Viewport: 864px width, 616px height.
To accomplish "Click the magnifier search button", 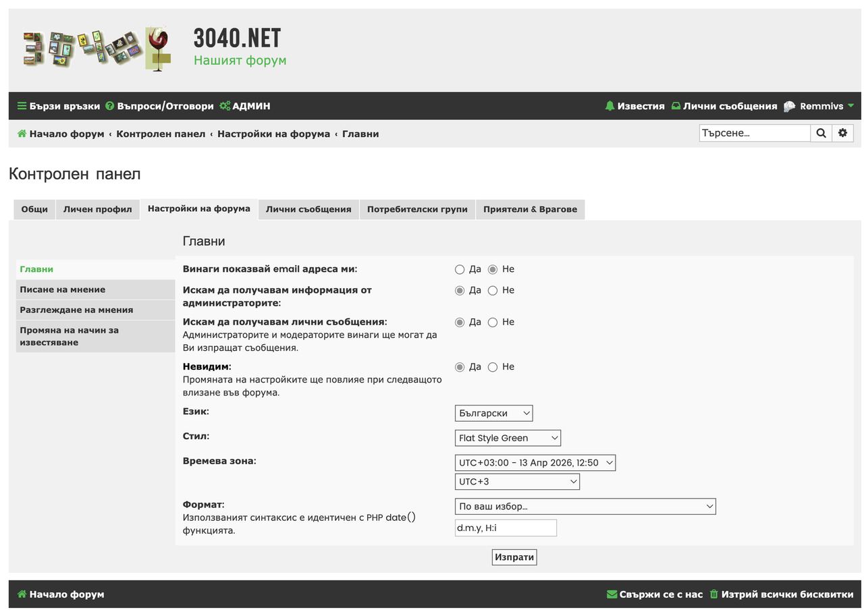I will pos(821,133).
